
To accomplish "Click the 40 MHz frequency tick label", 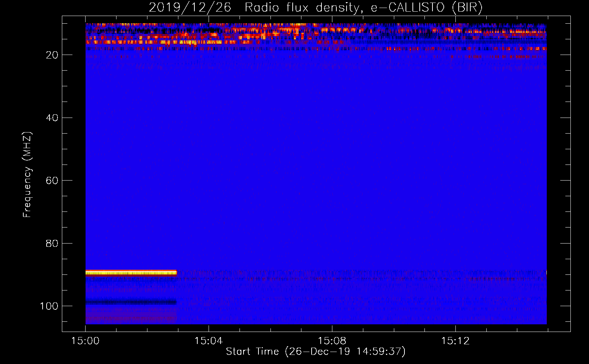I will coord(52,118).
